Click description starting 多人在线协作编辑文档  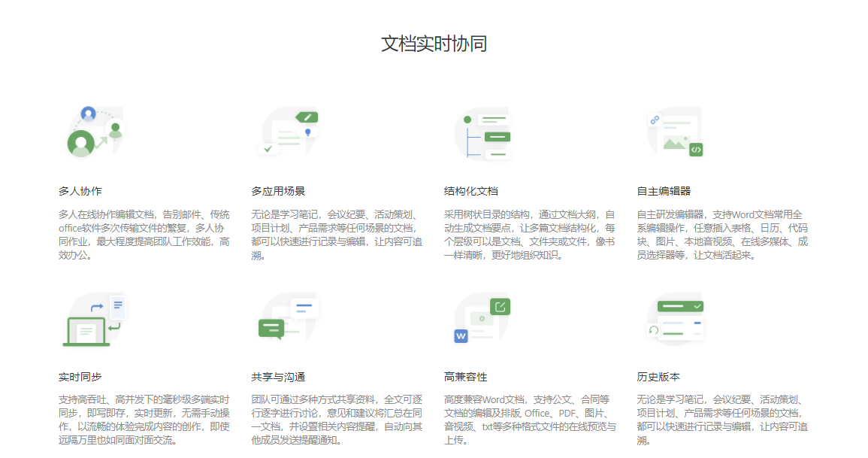pos(144,235)
